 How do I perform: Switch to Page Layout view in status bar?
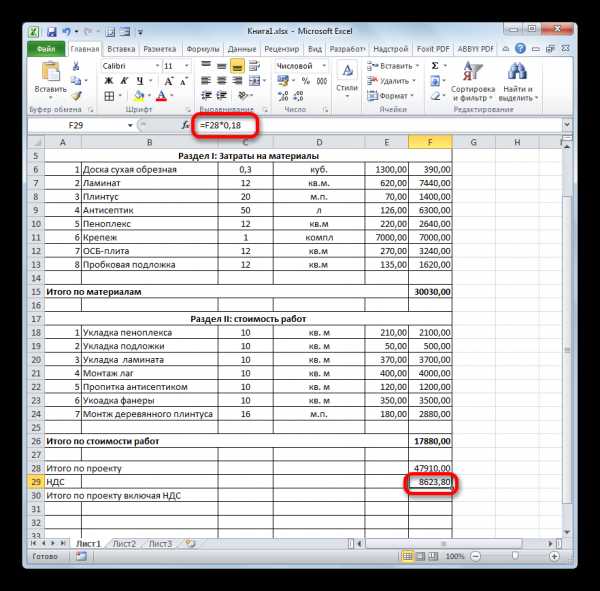[420, 556]
